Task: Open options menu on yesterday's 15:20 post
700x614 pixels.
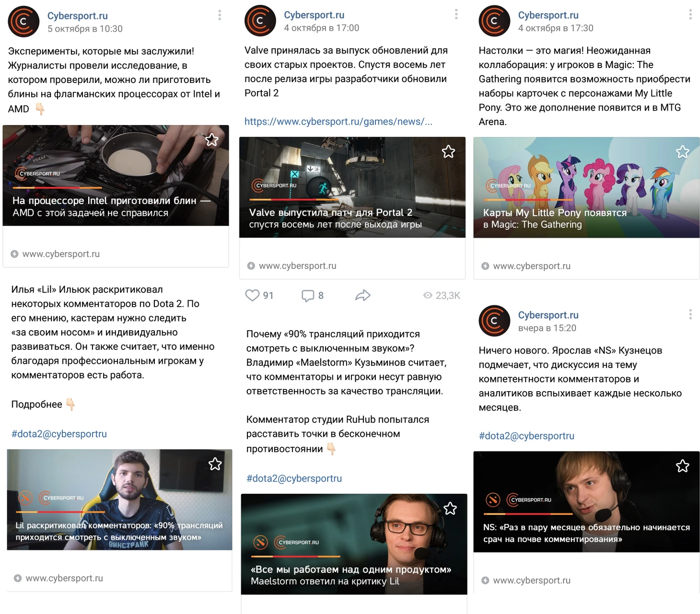Action: point(690,314)
